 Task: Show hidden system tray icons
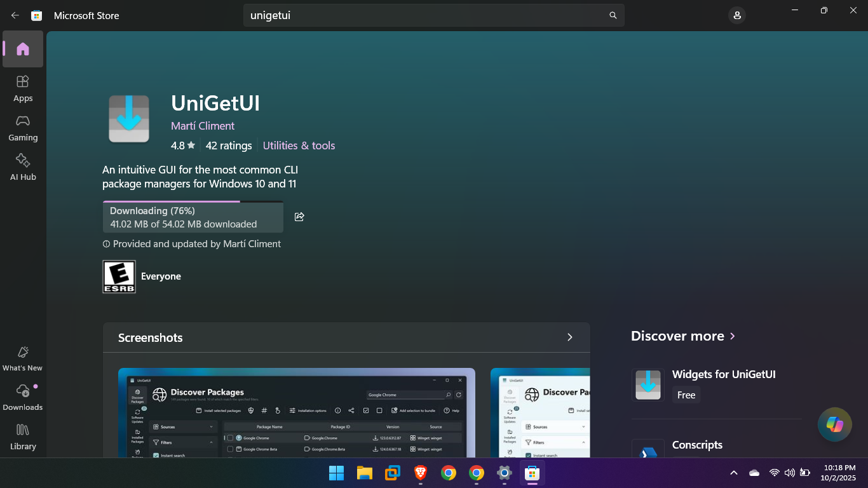point(733,473)
